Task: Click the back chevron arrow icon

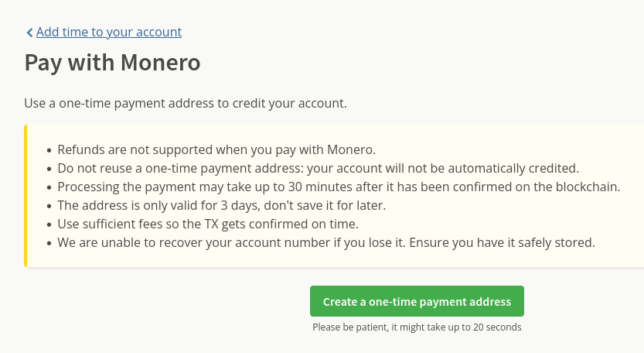Action: [x=29, y=33]
